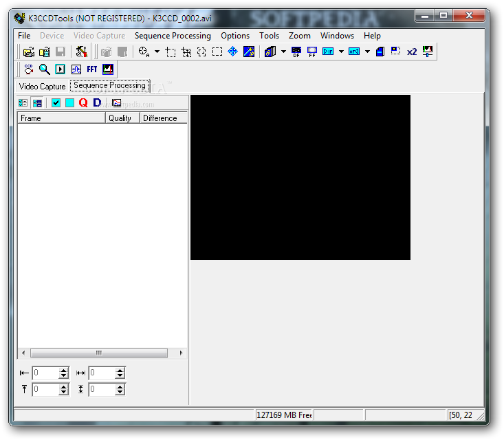
Task: Click the Difference column header
Action: tap(164, 118)
